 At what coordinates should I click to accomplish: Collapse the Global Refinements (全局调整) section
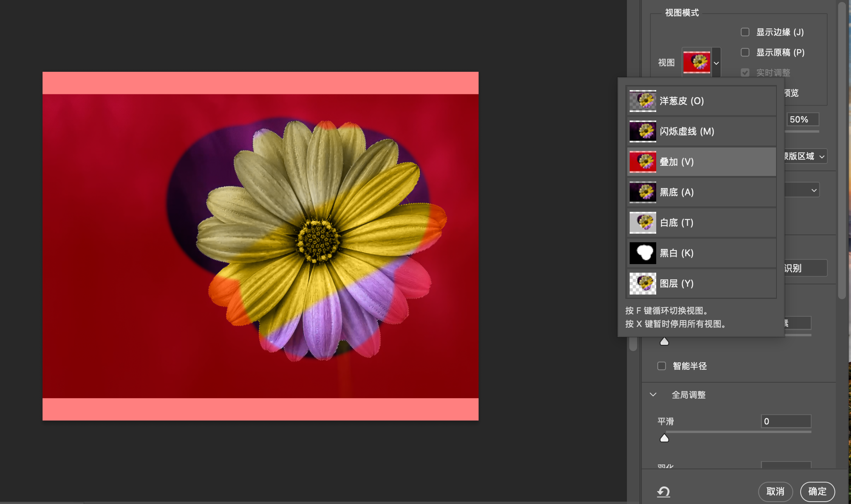click(653, 395)
